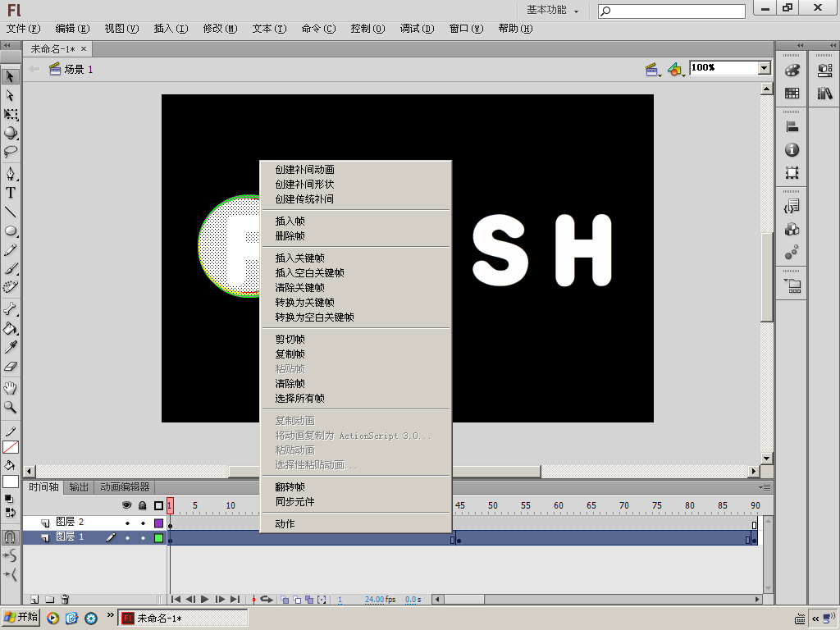This screenshot has width=840, height=630.
Task: Open the 修改(M) menu
Action: [220, 29]
